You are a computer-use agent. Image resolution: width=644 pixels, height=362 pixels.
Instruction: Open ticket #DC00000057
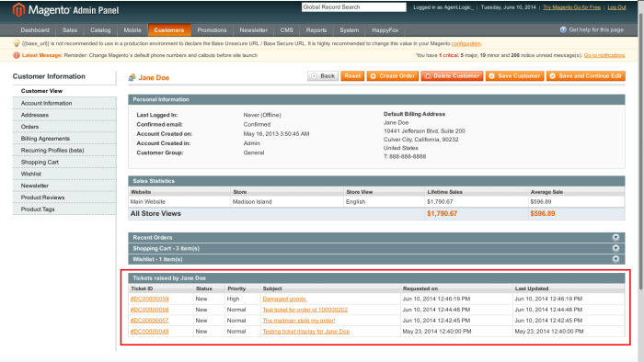(149, 320)
